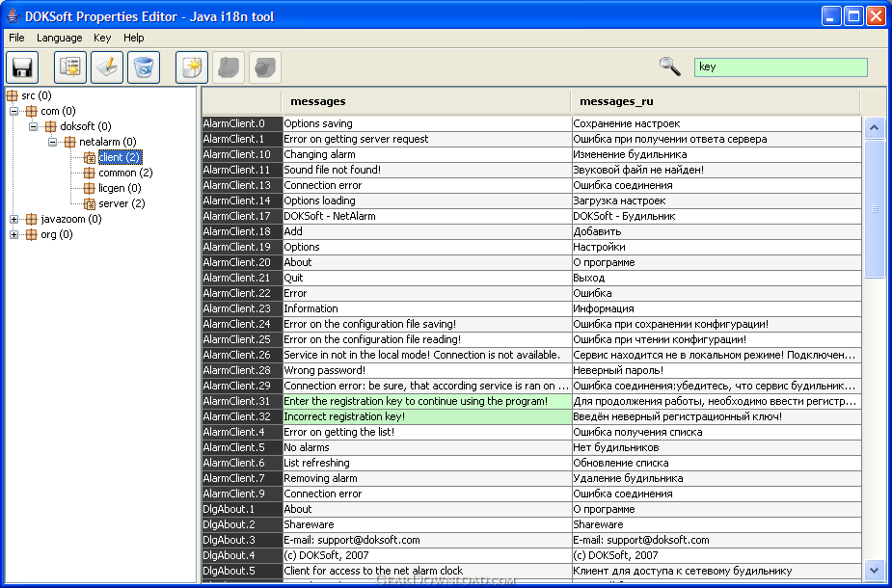Click the package icon beside src (0)

tap(12, 95)
